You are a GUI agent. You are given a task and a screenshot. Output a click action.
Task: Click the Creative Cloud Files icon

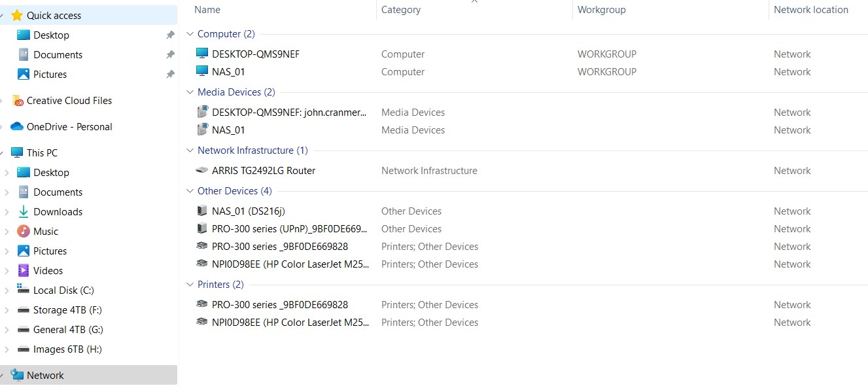click(18, 101)
